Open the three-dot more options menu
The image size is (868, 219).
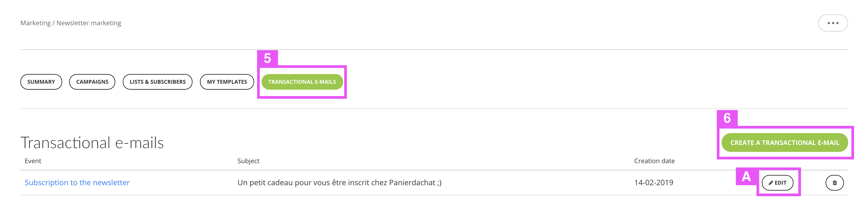click(833, 23)
